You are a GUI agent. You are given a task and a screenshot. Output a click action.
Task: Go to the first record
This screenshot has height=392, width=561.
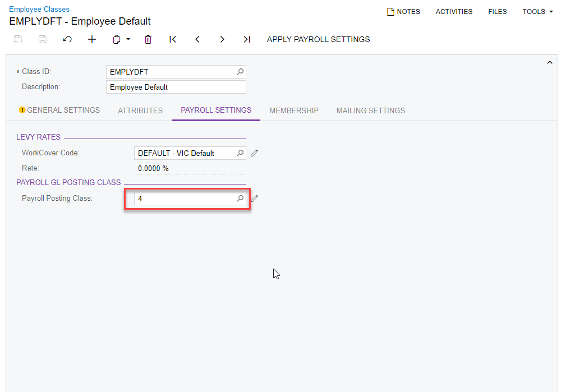(x=173, y=39)
